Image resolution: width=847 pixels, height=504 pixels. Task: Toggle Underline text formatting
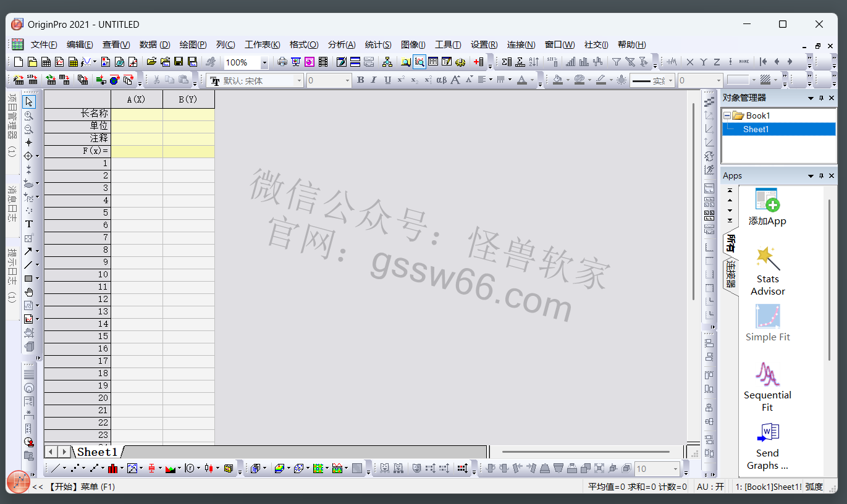pyautogui.click(x=387, y=80)
